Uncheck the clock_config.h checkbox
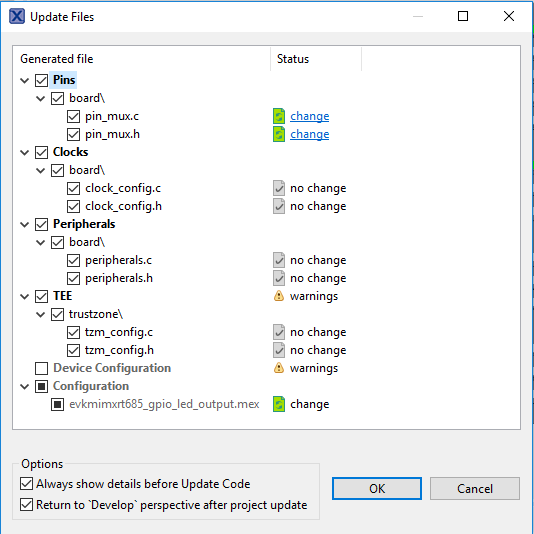Viewport: 534px width, 534px height. point(74,206)
